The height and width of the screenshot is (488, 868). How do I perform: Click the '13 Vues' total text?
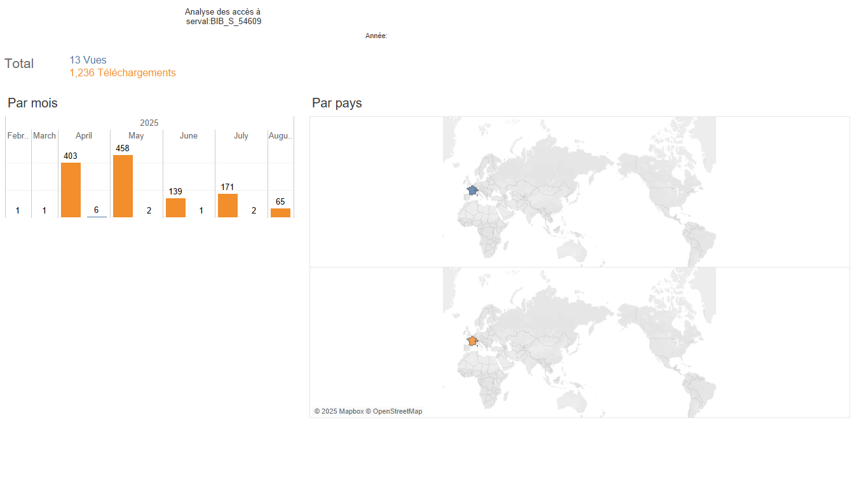point(88,60)
